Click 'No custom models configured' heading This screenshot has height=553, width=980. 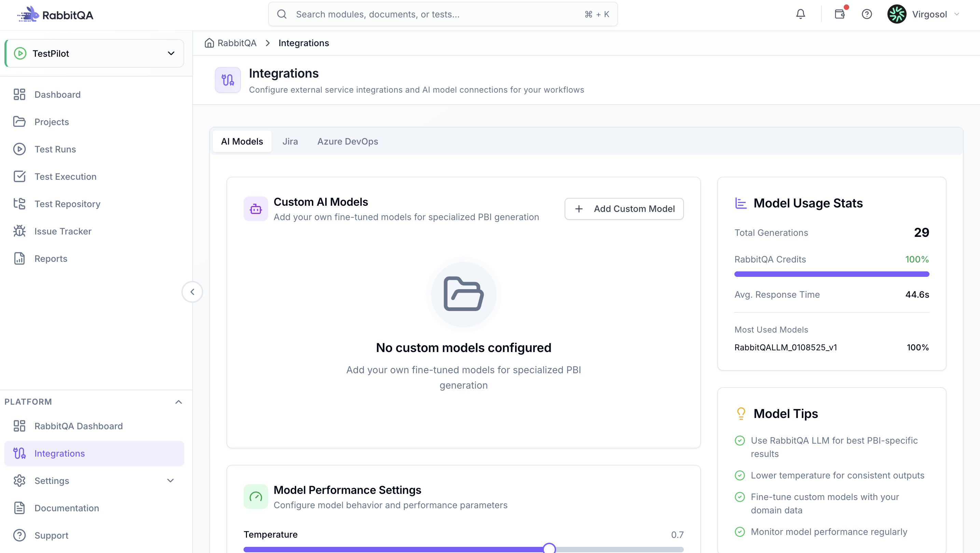coord(464,348)
